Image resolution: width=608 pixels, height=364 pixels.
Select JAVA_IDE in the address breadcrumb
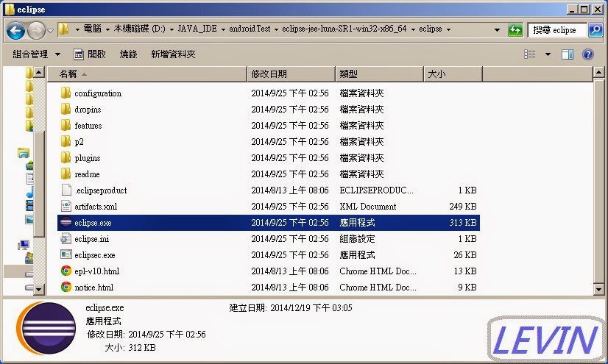coord(197,29)
